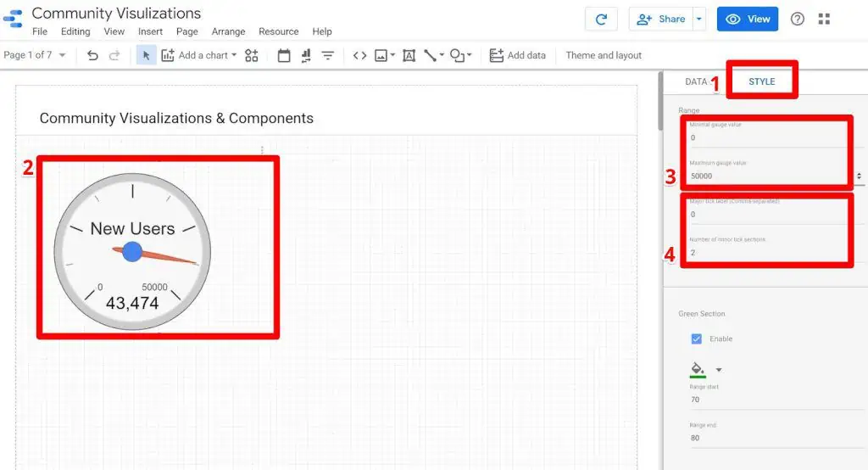The height and width of the screenshot is (470, 868).
Task: Click the undo arrow icon
Action: pos(92,55)
